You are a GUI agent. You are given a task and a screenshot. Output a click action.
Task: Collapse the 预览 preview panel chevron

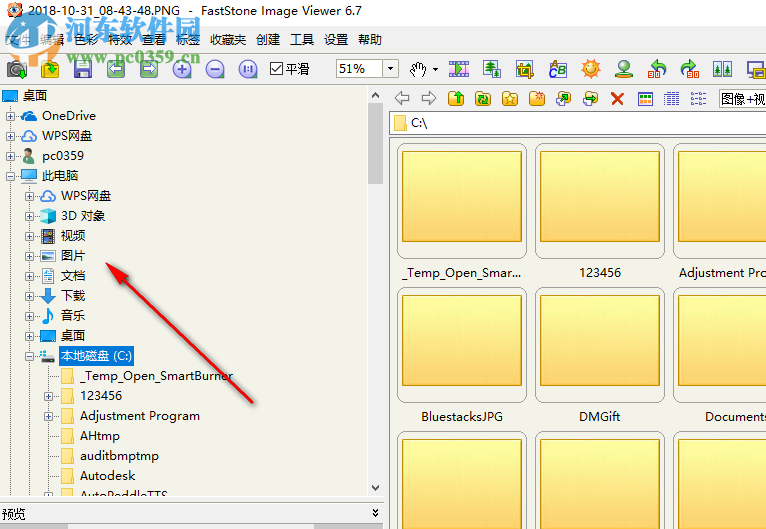[x=375, y=513]
